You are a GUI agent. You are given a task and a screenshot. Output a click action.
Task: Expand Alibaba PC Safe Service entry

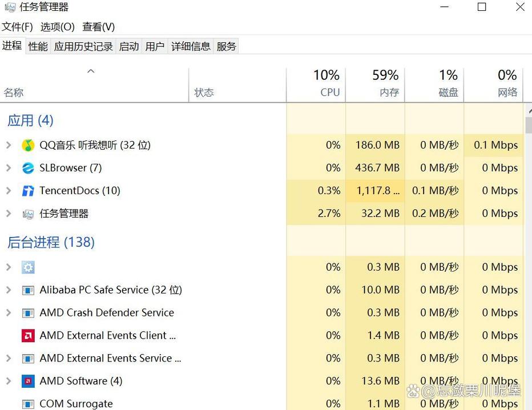[x=9, y=290]
